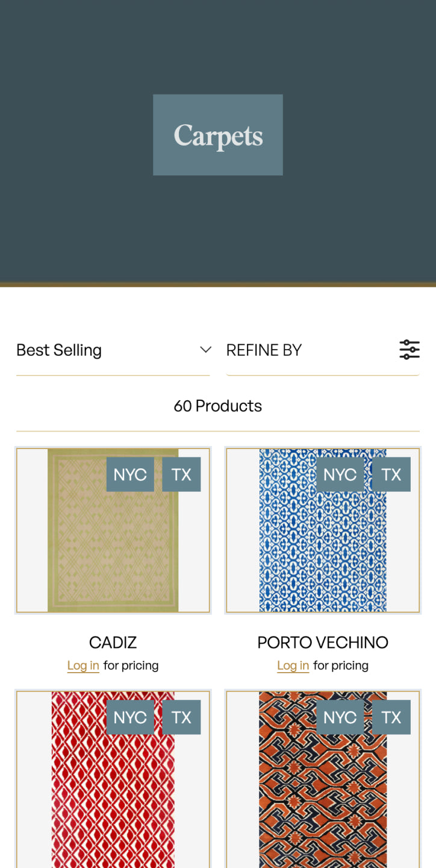Click the PORTO VECHINO product name
This screenshot has height=868, width=436.
(323, 643)
